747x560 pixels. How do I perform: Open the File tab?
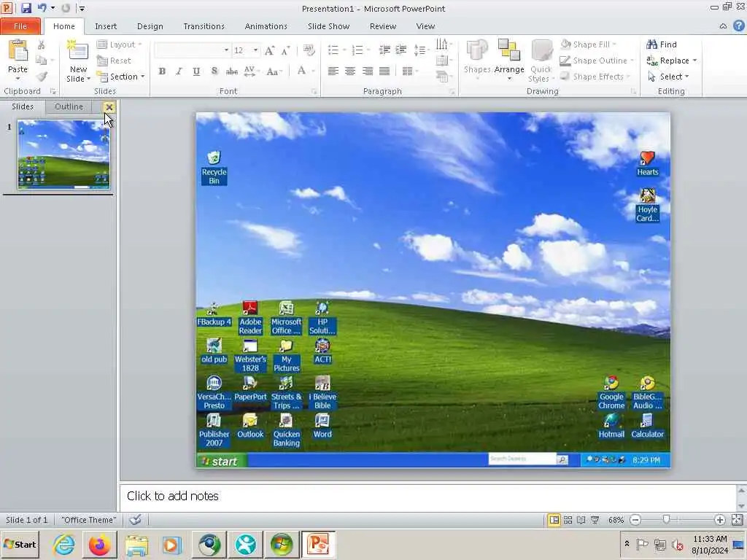coord(20,26)
